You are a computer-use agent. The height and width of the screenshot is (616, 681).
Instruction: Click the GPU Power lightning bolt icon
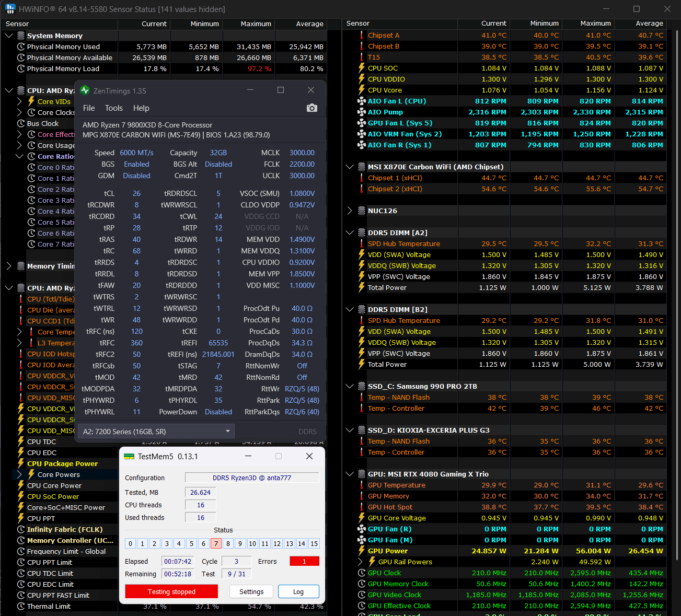(361, 551)
